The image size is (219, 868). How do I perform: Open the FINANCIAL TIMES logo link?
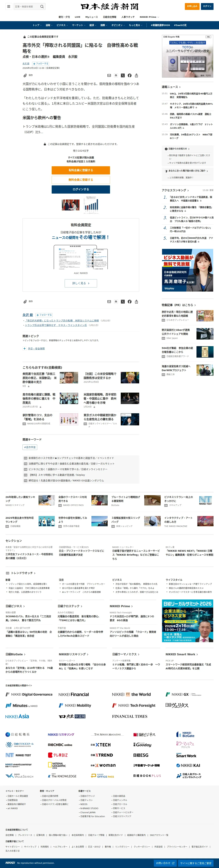tap(130, 716)
